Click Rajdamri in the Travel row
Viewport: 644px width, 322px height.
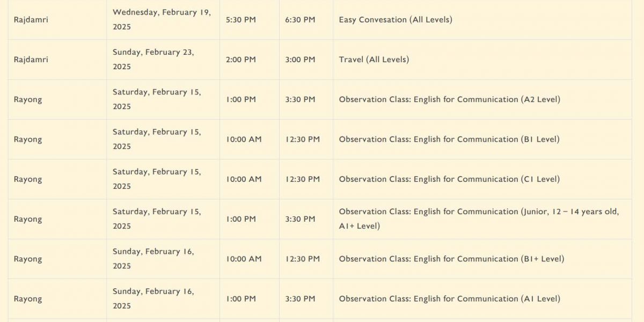pos(31,60)
